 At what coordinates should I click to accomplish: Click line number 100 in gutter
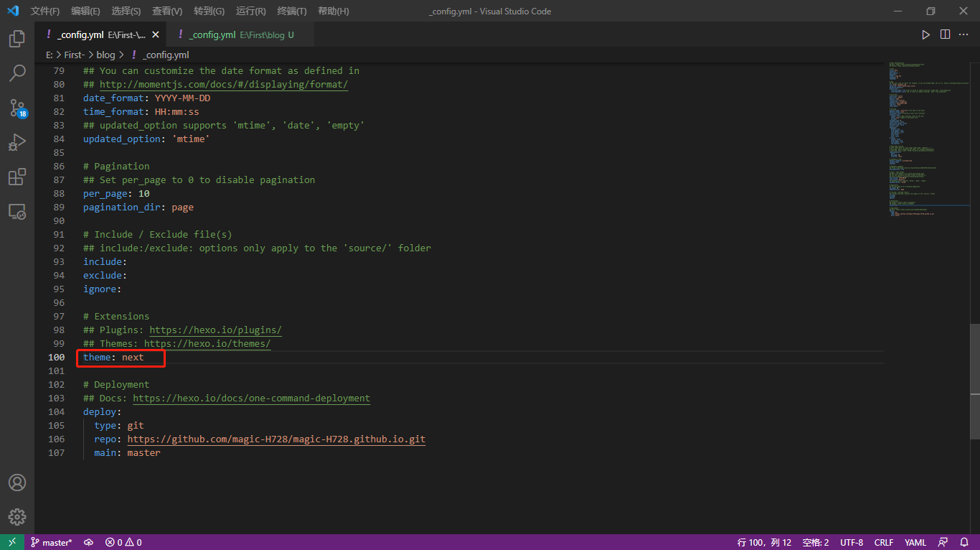(56, 358)
